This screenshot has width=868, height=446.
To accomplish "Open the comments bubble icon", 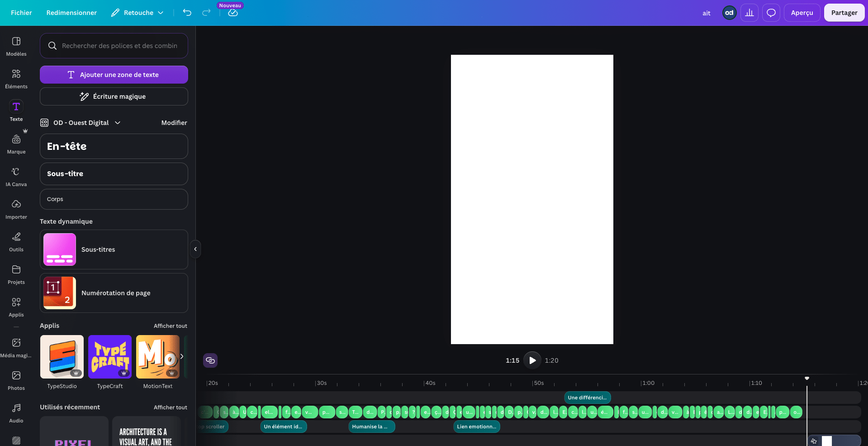I will pos(771,13).
